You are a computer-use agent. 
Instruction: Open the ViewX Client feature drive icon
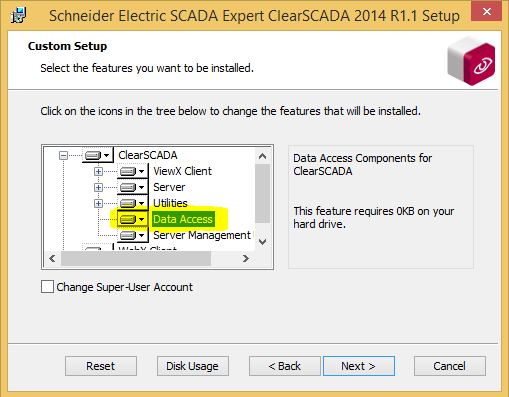click(132, 171)
